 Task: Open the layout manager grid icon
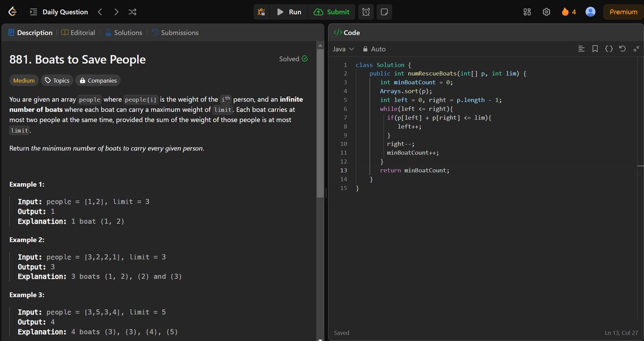point(527,12)
